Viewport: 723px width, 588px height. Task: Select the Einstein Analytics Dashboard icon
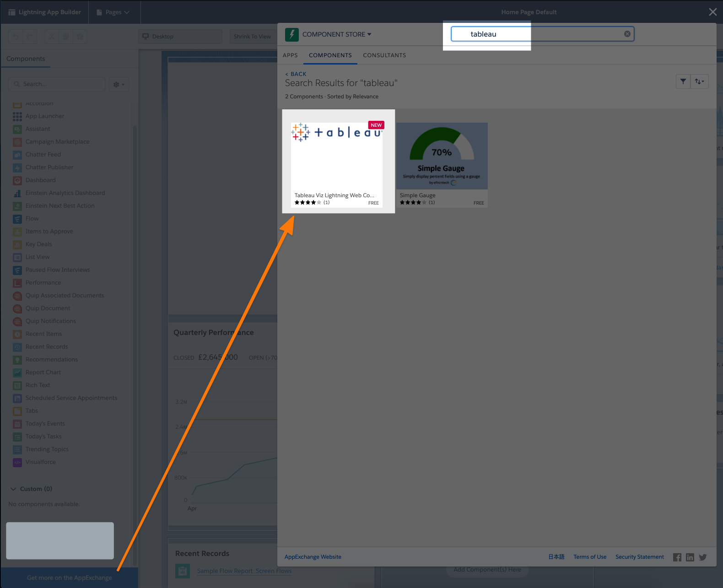(17, 193)
